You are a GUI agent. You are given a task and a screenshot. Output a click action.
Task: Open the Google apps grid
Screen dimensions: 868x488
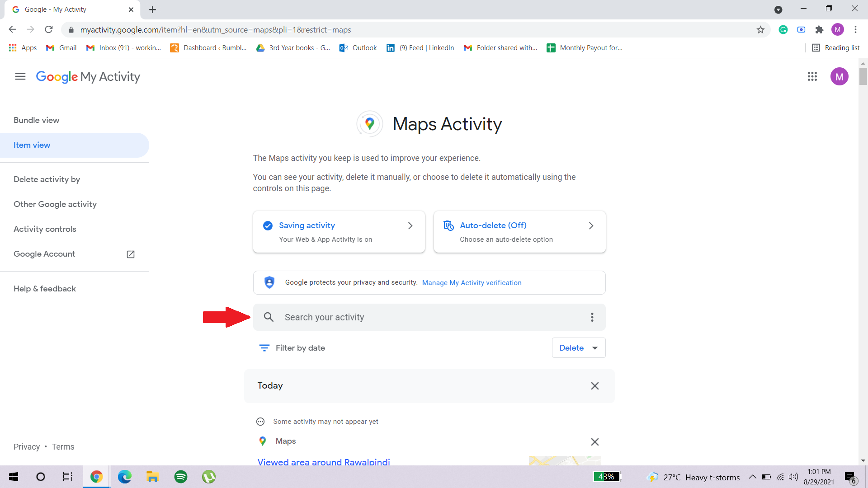pos(812,76)
